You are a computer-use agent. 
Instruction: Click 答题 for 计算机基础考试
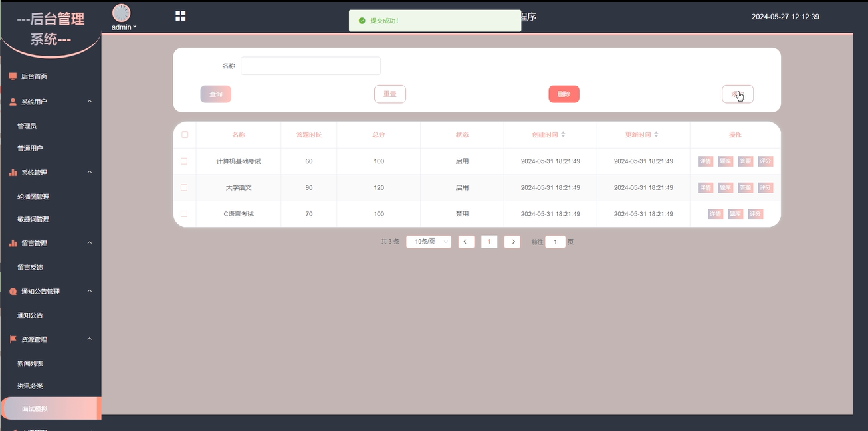(746, 161)
